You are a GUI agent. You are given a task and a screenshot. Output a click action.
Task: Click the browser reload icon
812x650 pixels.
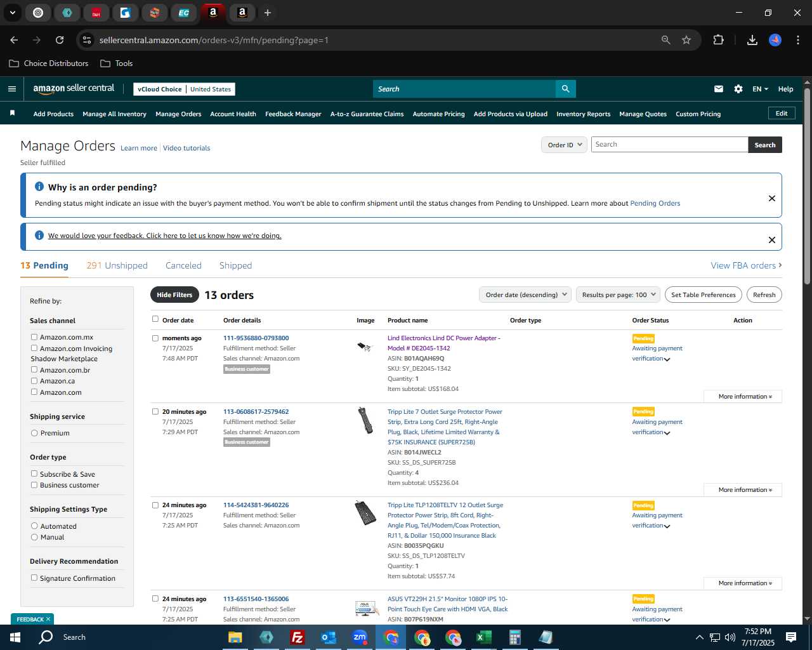point(60,40)
